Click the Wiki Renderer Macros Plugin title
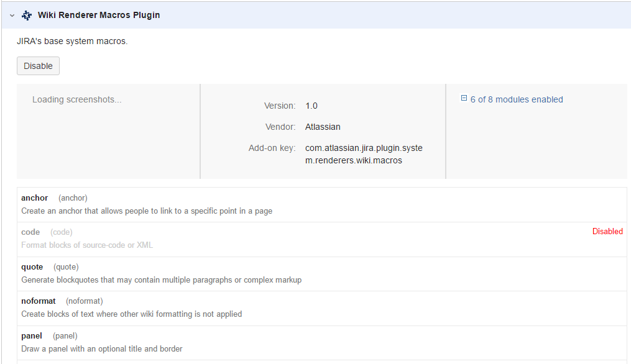The width and height of the screenshot is (631, 364). 99,15
